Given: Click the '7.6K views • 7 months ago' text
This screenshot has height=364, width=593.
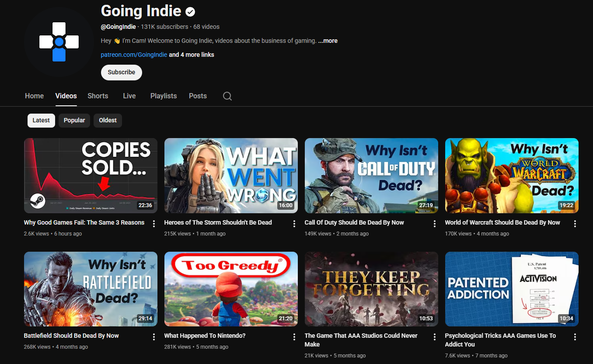Looking at the screenshot, I should [476, 356].
